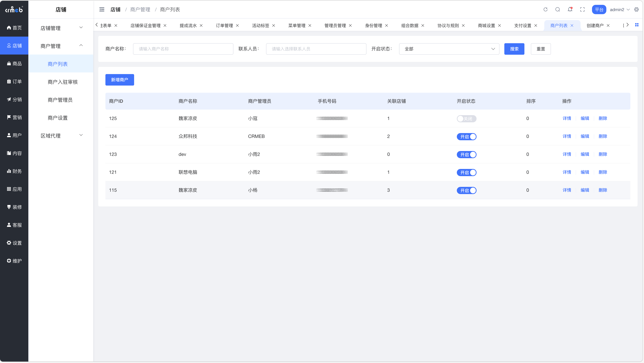Image resolution: width=644 pixels, height=363 pixels.
Task: Close the 支付设置 tab
Action: (536, 25)
